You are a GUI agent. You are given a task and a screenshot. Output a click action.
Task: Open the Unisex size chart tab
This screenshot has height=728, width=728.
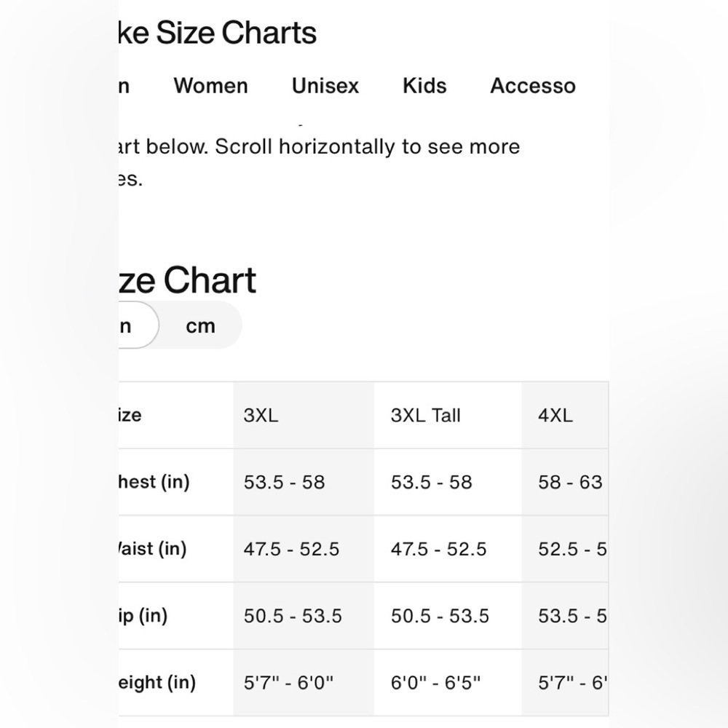click(325, 86)
